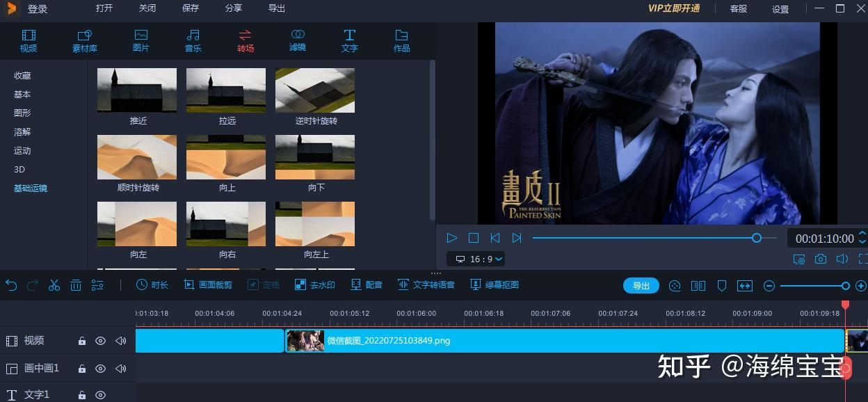Viewport: 868px width, 402px height.
Task: Click the scissors split icon
Action: point(54,285)
